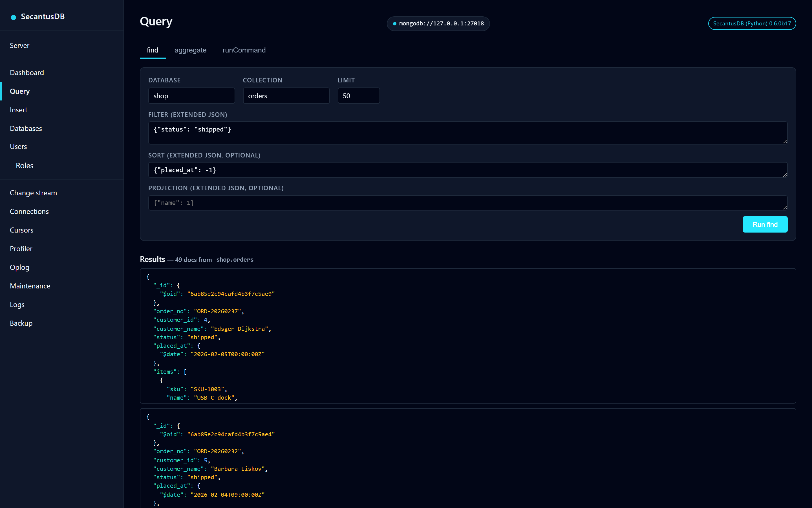Go to Dashboard in sidebar
This screenshot has width=812, height=508.
(x=27, y=73)
